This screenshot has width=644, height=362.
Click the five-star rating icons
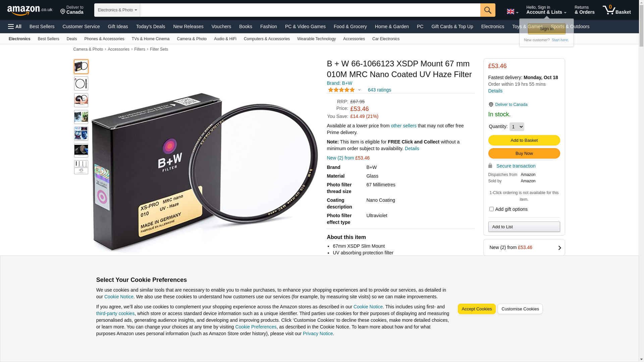pyautogui.click(x=341, y=90)
